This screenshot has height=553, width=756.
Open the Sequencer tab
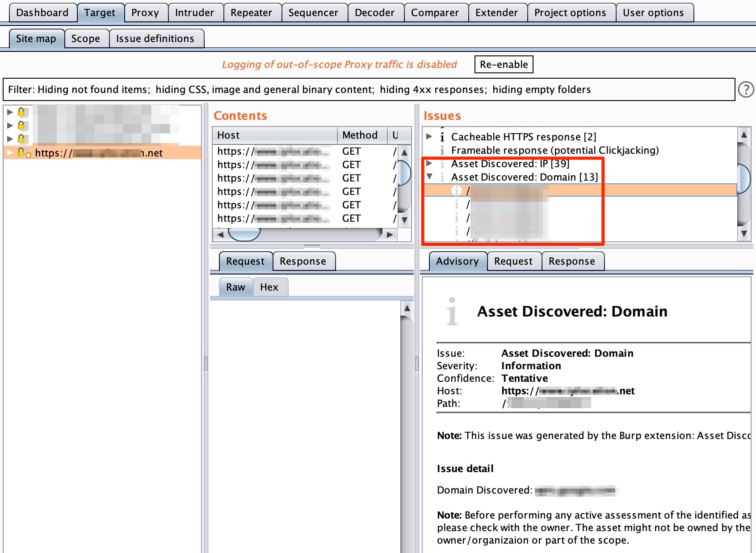[313, 13]
